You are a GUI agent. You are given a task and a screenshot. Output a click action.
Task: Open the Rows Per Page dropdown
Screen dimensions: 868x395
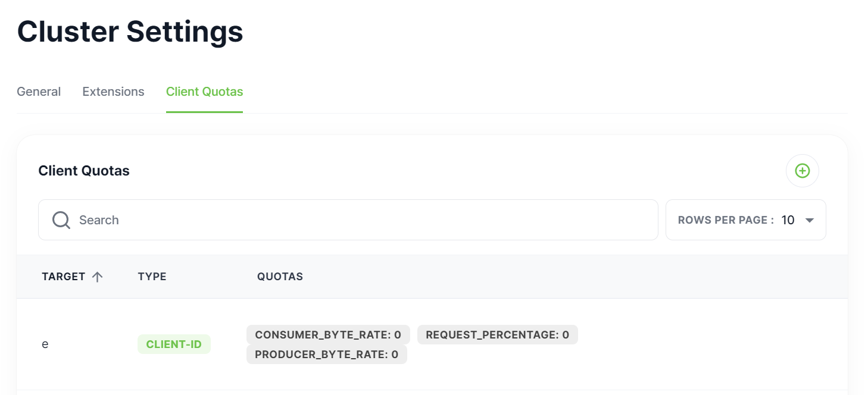coord(745,220)
